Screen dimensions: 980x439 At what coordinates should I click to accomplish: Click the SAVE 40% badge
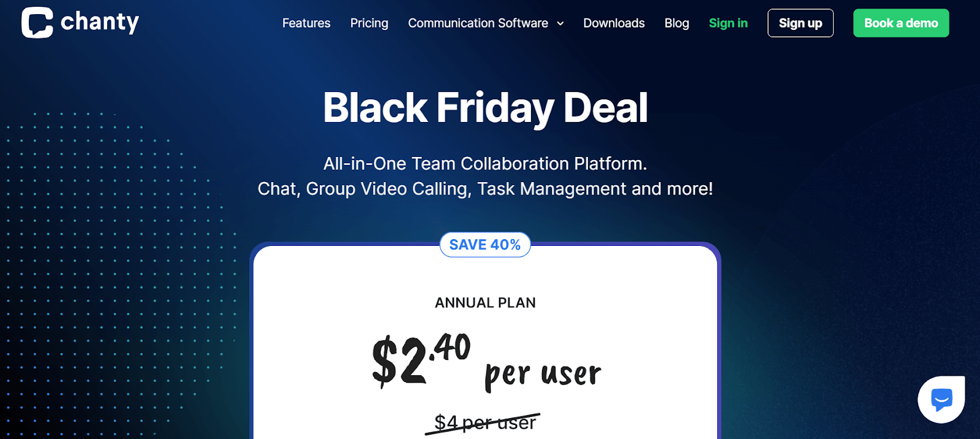pos(485,245)
